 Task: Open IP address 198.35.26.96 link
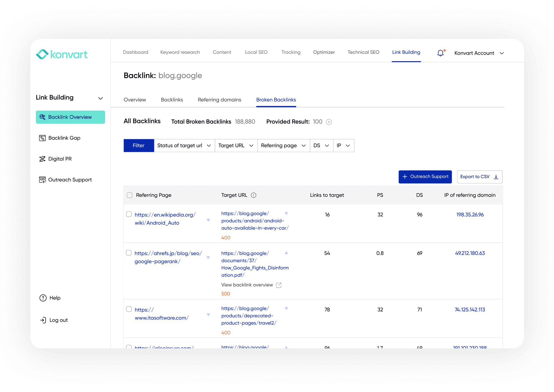click(x=470, y=214)
